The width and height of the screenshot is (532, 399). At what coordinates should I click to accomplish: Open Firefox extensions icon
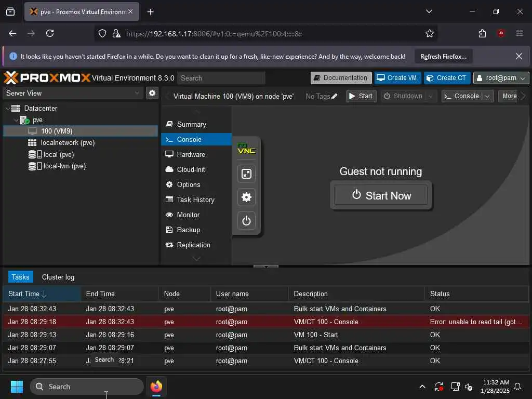[482, 33]
